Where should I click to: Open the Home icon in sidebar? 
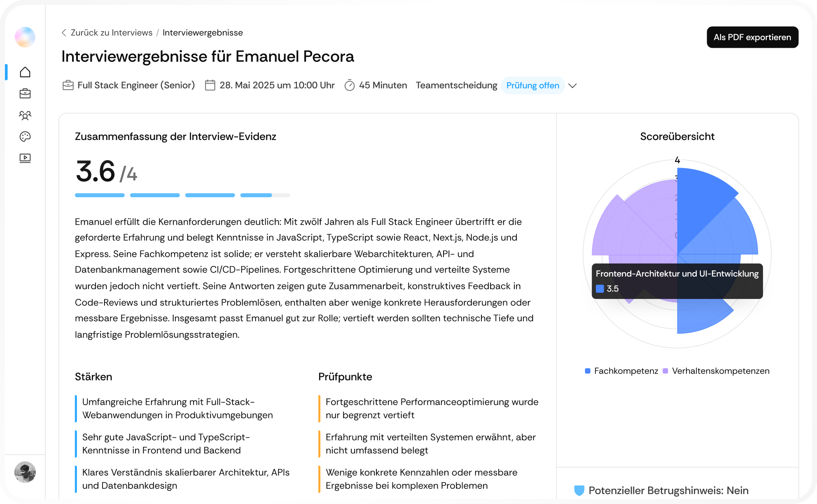[25, 72]
